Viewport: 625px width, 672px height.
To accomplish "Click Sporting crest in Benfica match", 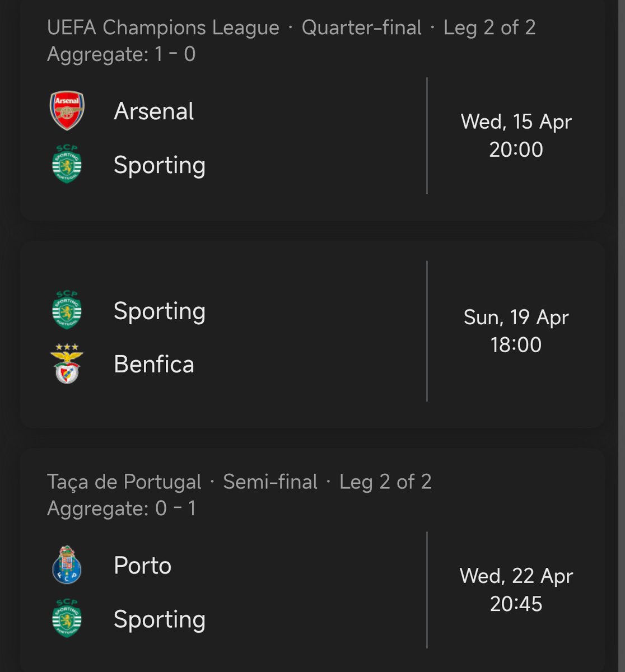I will [x=67, y=310].
